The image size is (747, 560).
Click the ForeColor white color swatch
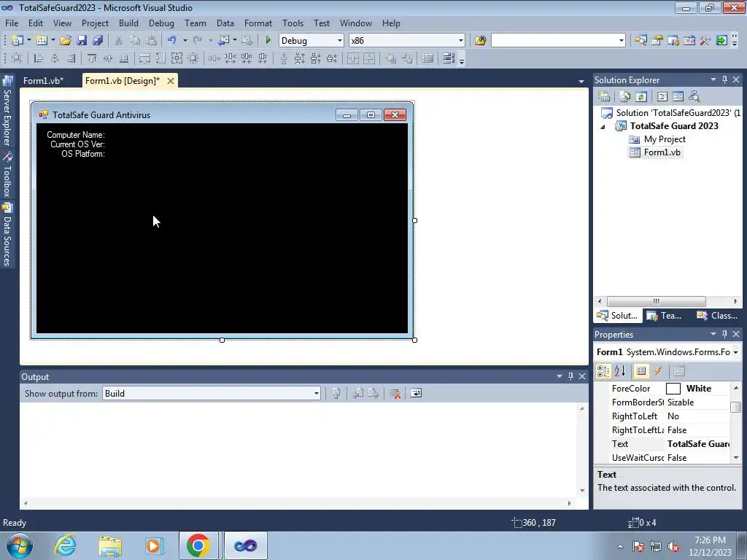[x=673, y=389]
